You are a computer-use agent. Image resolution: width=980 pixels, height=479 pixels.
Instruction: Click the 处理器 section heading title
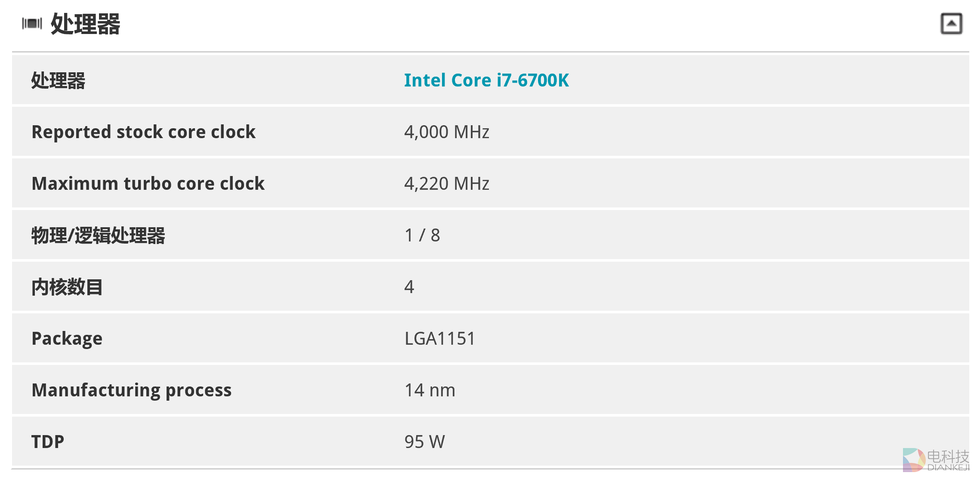[85, 24]
